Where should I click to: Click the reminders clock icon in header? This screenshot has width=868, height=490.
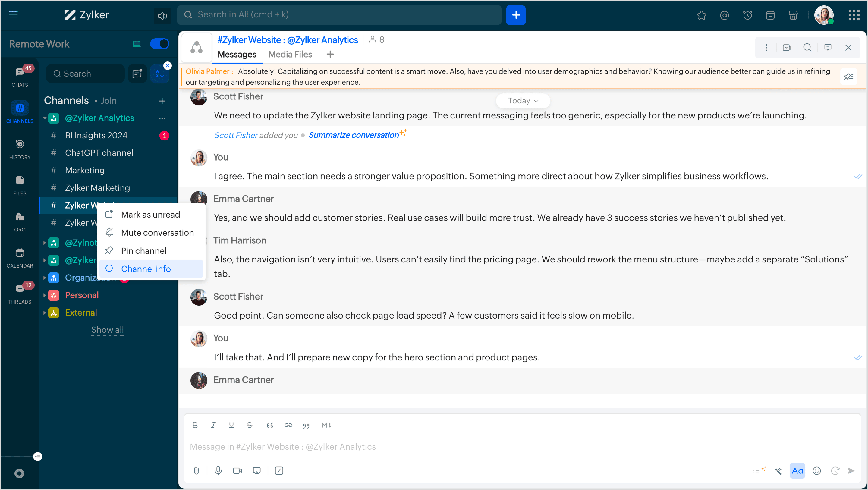[747, 15]
